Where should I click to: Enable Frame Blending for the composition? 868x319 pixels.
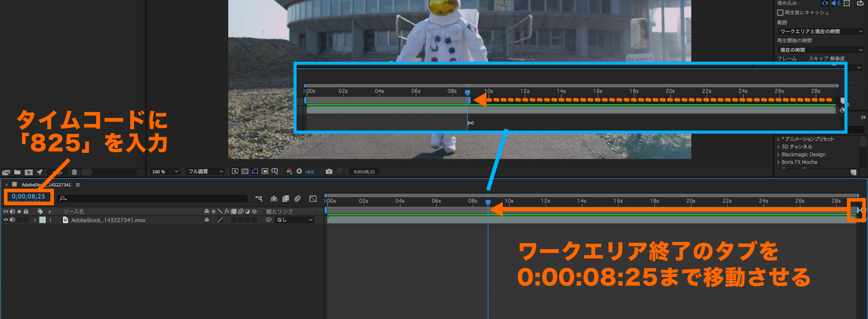[x=286, y=199]
